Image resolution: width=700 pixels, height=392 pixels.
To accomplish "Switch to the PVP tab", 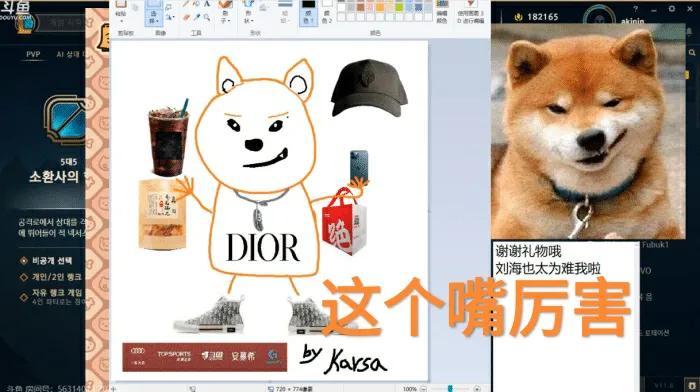I will (33, 54).
